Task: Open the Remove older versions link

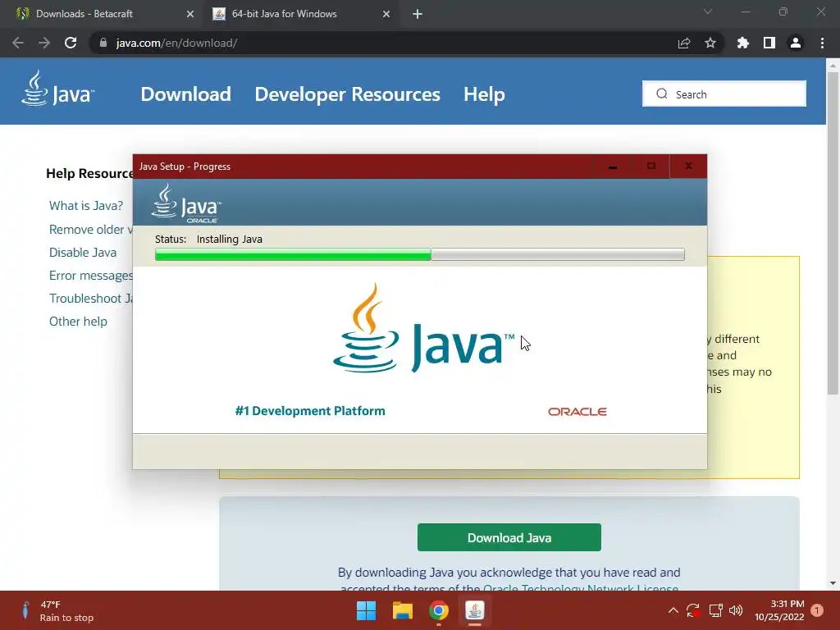Action: [91, 230]
